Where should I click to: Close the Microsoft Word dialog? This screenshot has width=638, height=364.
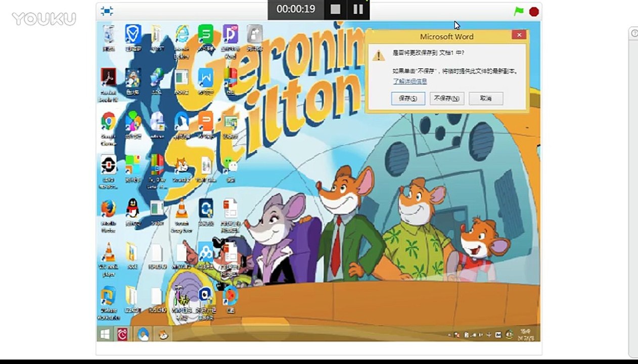519,35
